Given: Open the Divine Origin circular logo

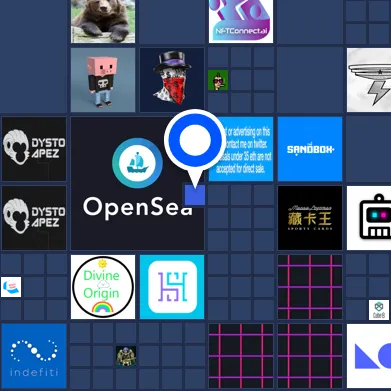Looking at the screenshot, I should point(103,287).
